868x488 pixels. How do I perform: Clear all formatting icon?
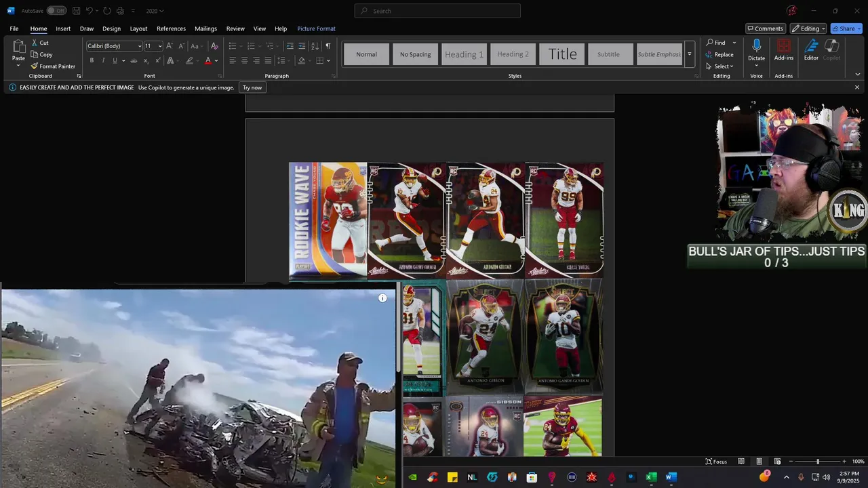click(214, 46)
